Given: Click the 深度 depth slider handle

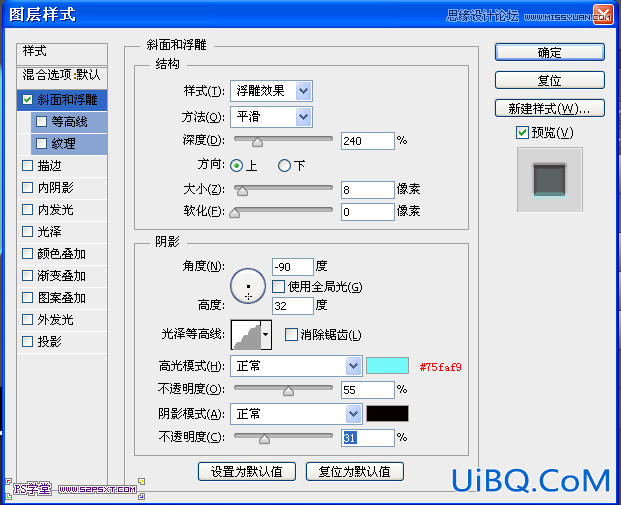Looking at the screenshot, I should pyautogui.click(x=257, y=141).
